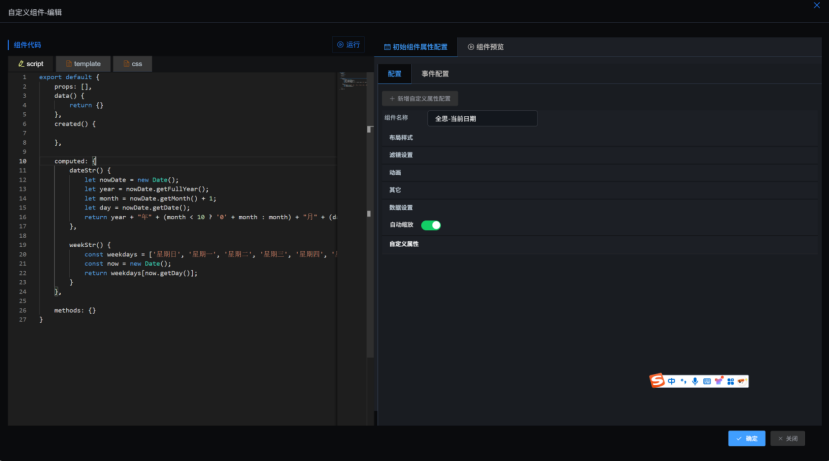This screenshot has width=829, height=461.
Task: Click the 运行 run button
Action: click(349, 45)
